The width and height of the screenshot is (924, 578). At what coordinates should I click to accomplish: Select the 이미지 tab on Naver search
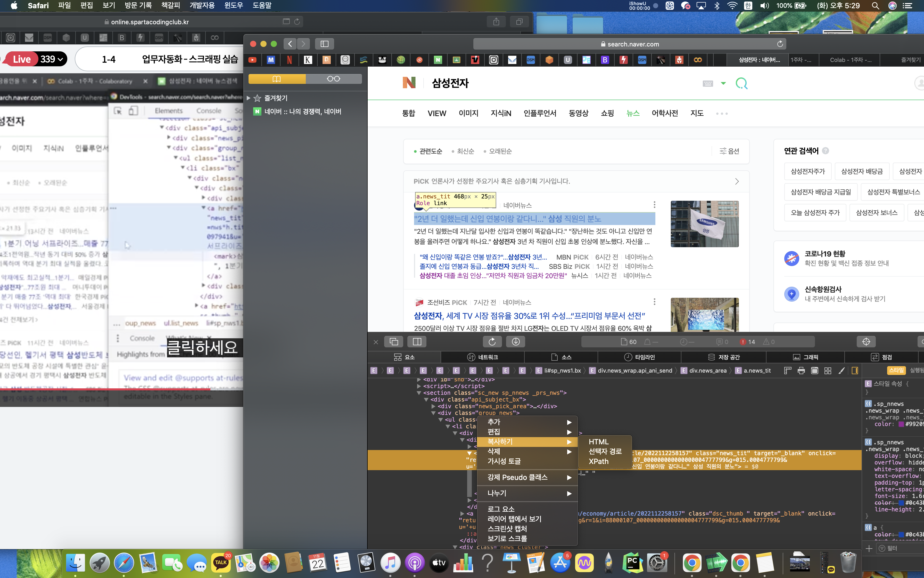(x=468, y=113)
